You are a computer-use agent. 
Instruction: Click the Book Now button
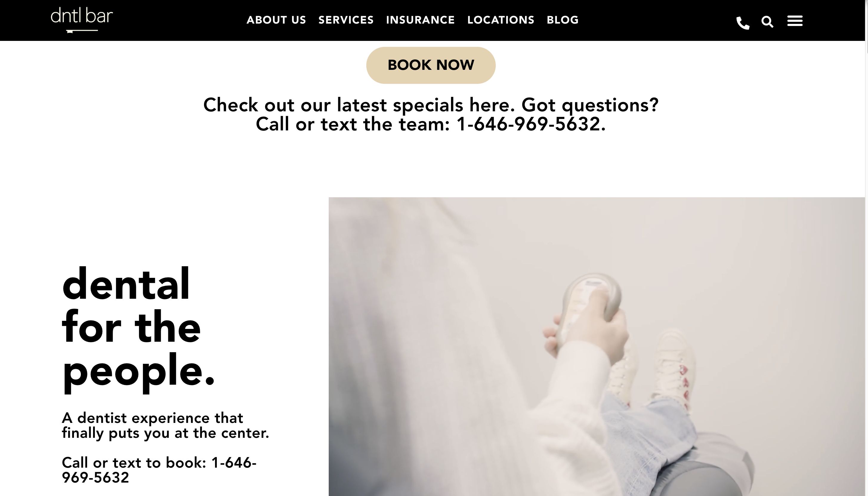(431, 65)
